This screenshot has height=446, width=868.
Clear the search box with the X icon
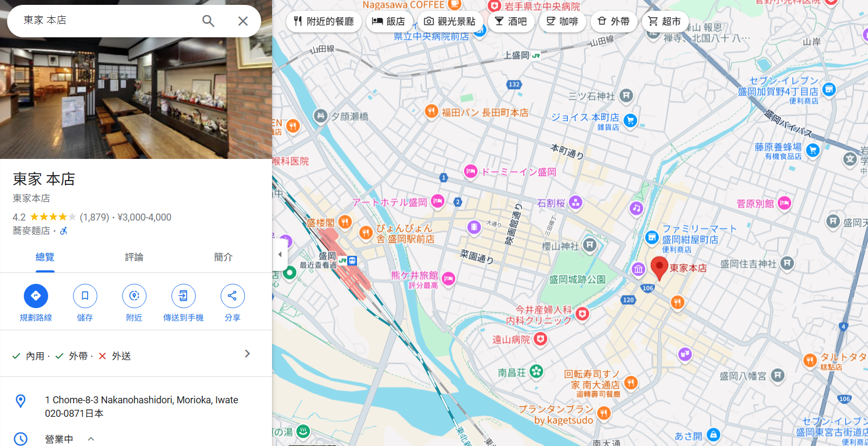243,21
